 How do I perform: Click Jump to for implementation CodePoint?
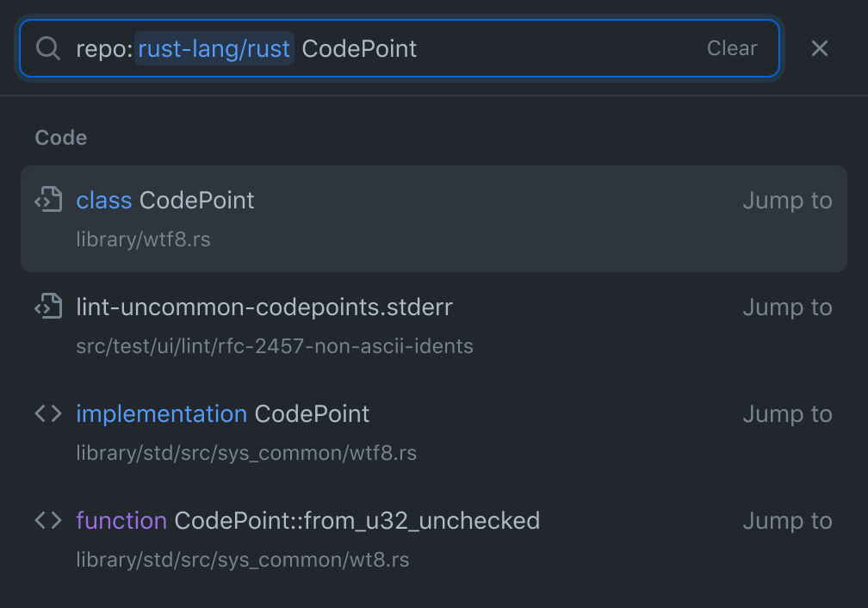point(787,414)
